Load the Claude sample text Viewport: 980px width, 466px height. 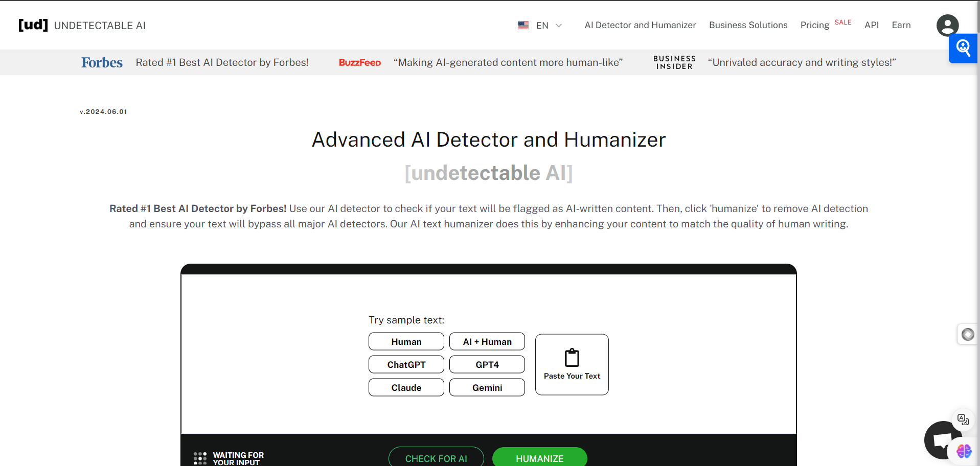coord(406,387)
